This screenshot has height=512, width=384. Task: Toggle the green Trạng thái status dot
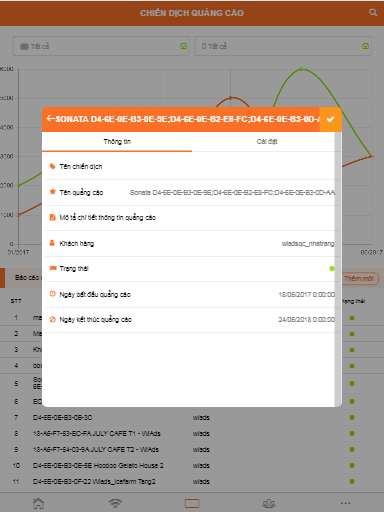332,268
